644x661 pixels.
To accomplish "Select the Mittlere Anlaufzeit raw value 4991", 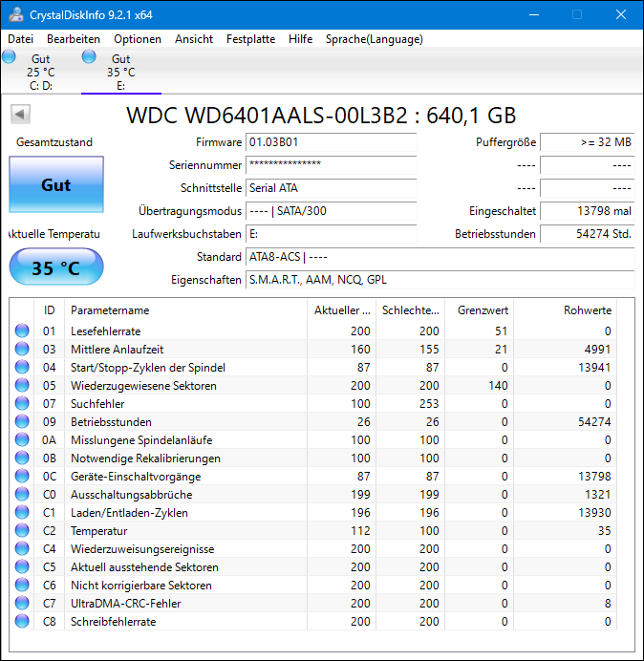I will [597, 350].
